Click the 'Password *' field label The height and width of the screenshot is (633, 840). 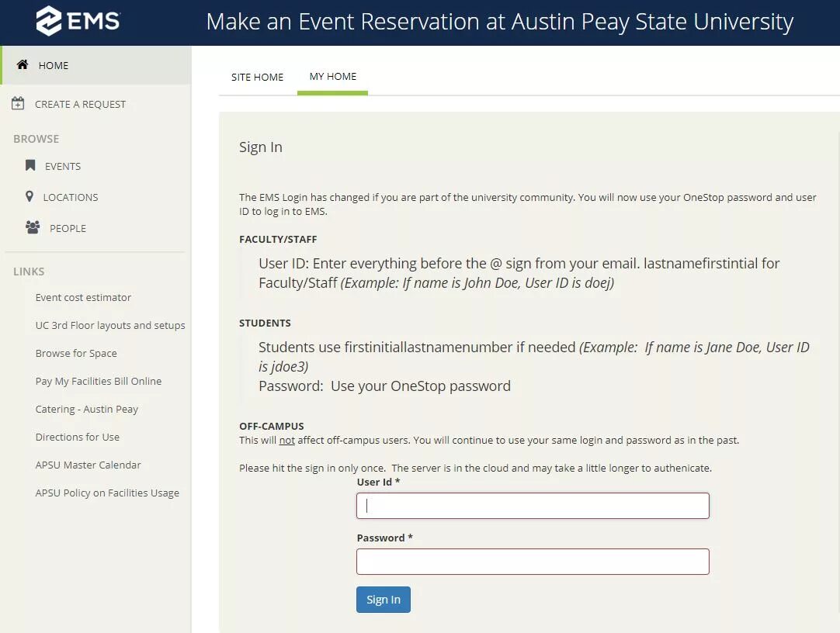384,538
